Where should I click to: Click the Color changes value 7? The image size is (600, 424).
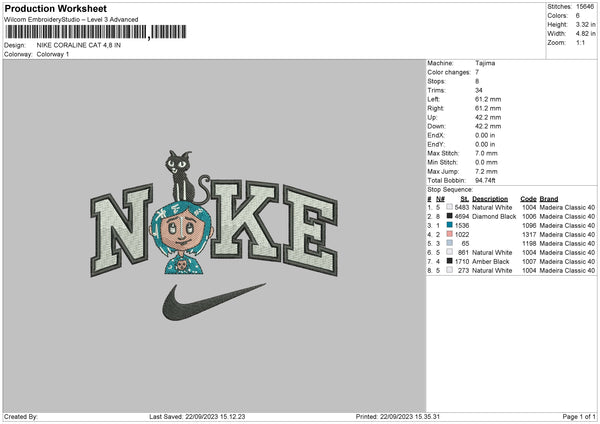(477, 72)
